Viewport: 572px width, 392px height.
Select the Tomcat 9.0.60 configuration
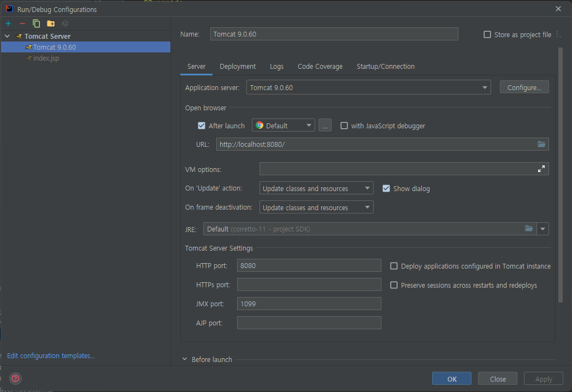click(x=86, y=47)
